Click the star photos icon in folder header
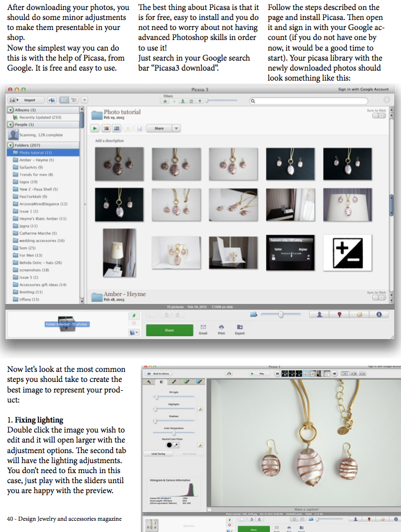401x532 pixels. tap(128, 128)
